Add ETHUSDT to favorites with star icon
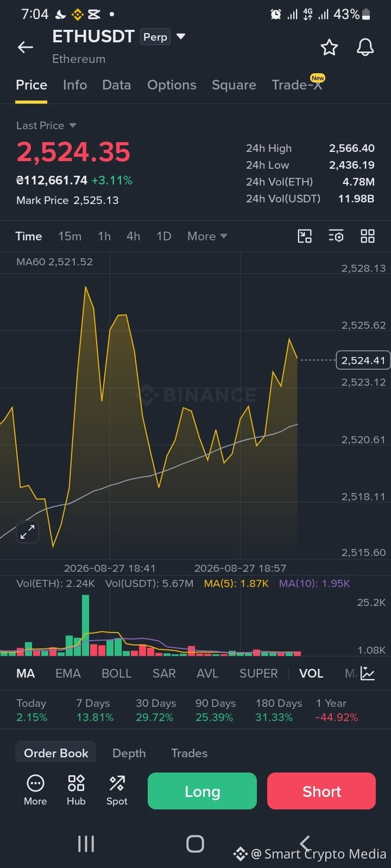 pyautogui.click(x=329, y=48)
